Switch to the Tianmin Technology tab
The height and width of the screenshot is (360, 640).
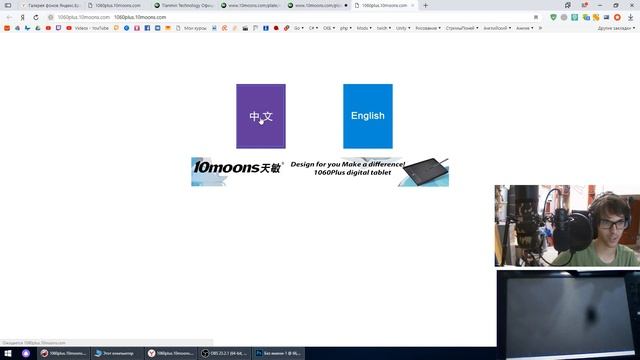pos(184,5)
